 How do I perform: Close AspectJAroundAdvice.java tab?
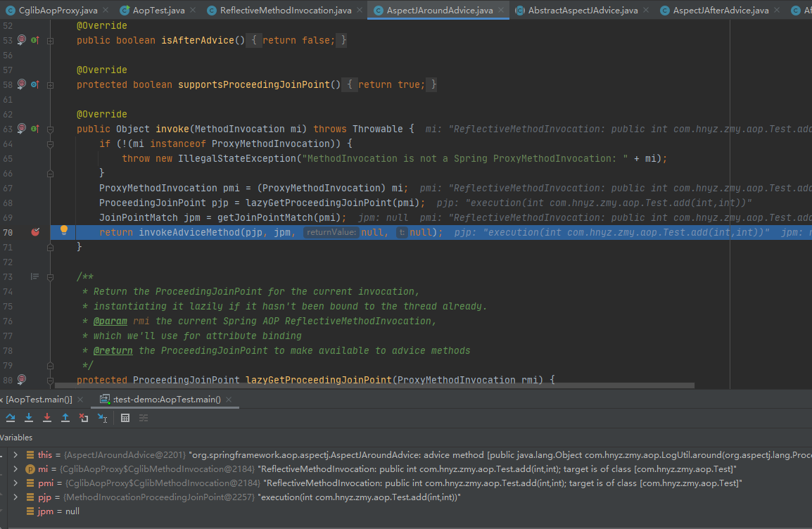pos(501,10)
